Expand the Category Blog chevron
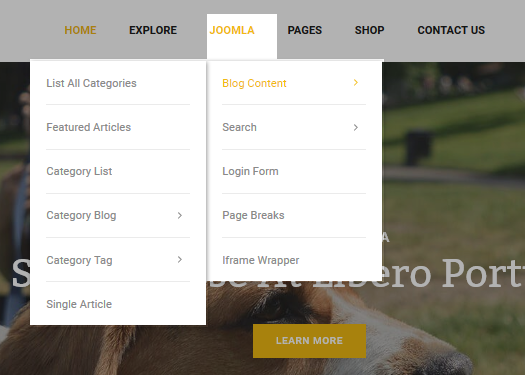525x375 pixels. point(180,215)
